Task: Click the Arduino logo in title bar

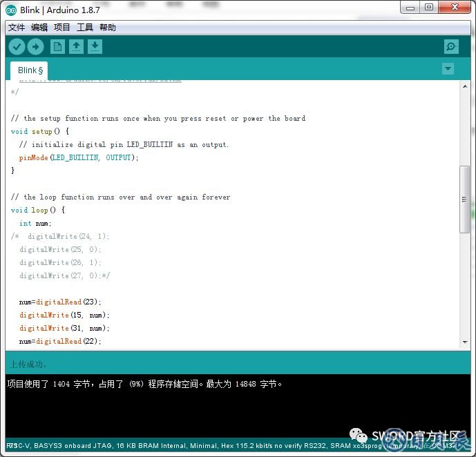Action: [x=11, y=9]
